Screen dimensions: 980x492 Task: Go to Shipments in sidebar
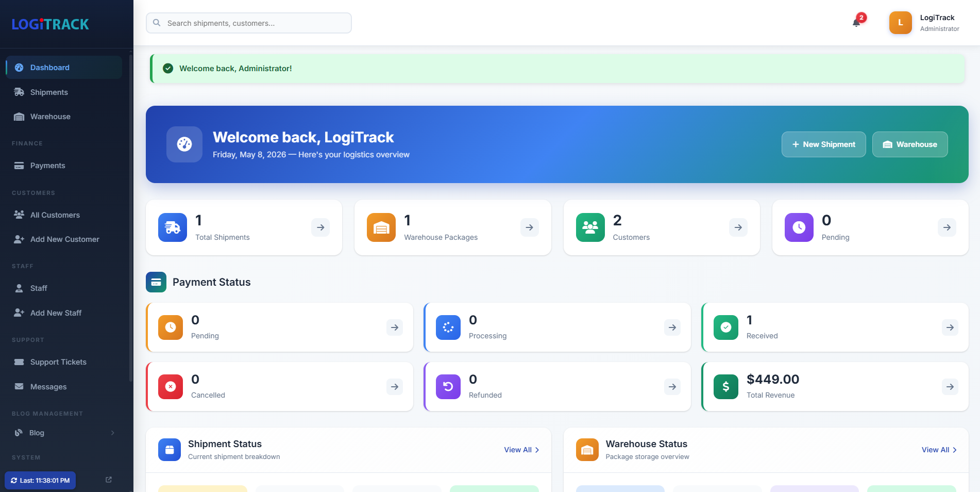[x=64, y=92]
